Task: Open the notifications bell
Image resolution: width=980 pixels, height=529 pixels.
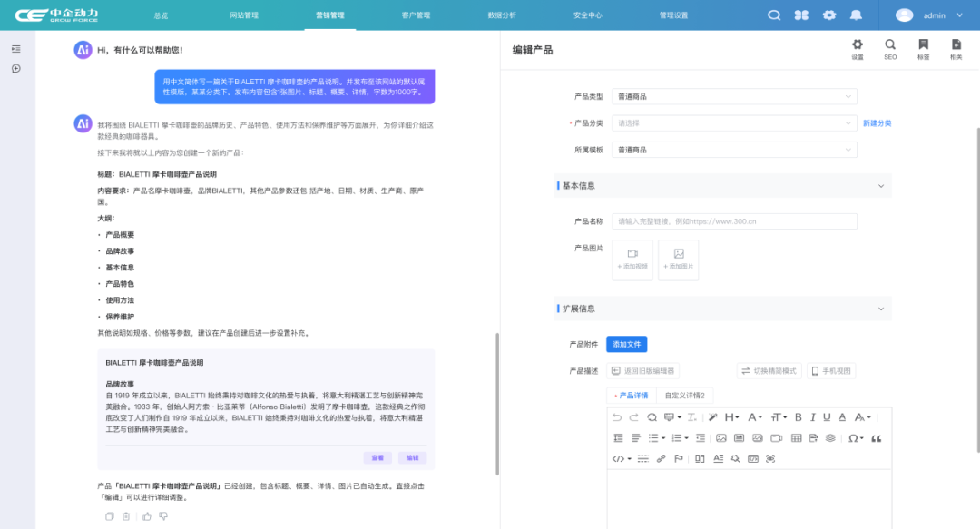Action: pos(856,15)
